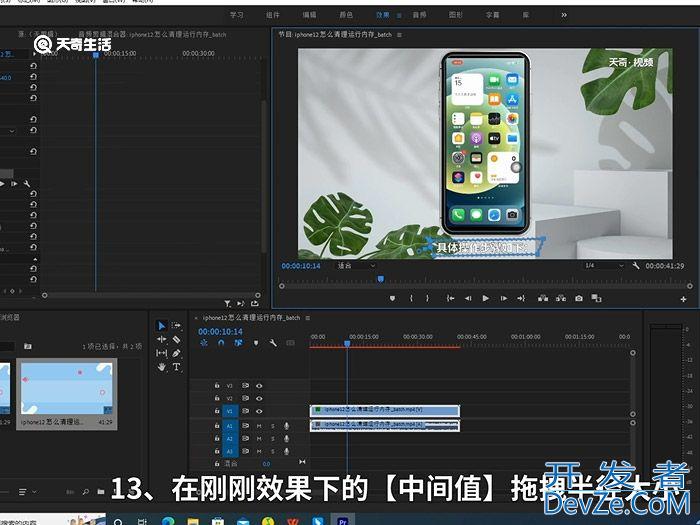Switch to the 颜色 workspace

(346, 15)
